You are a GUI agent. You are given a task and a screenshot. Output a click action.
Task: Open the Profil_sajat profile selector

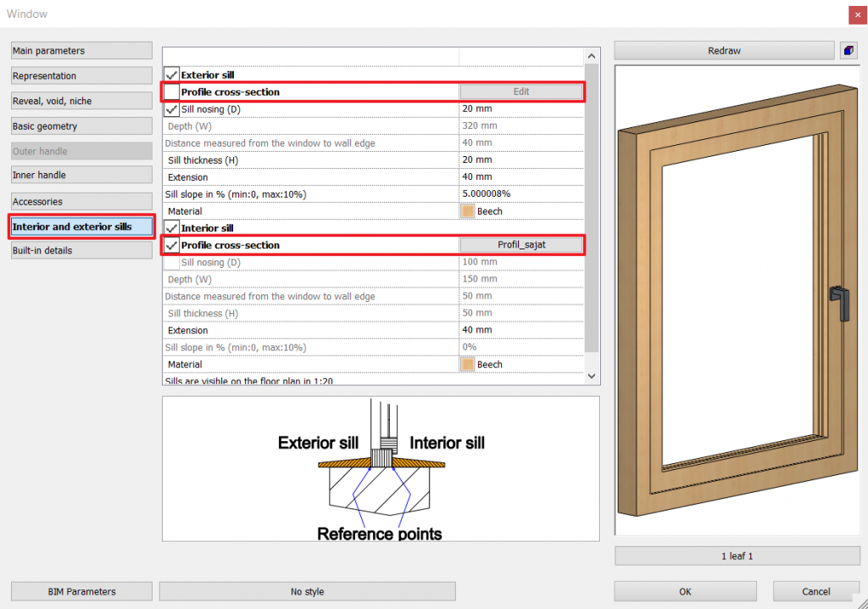click(521, 245)
